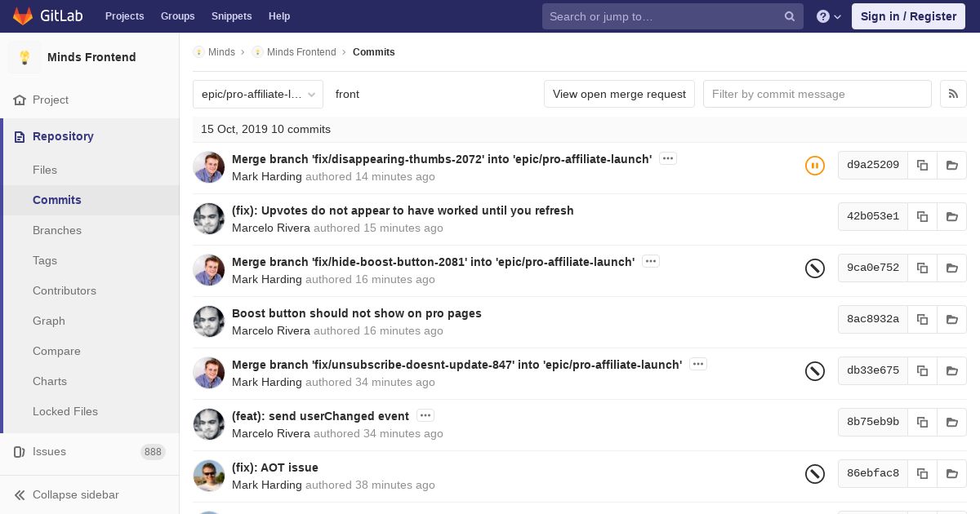This screenshot has height=514, width=980.
Task: Click the Minds Frontend lightbulb project avatar
Action: point(24,57)
